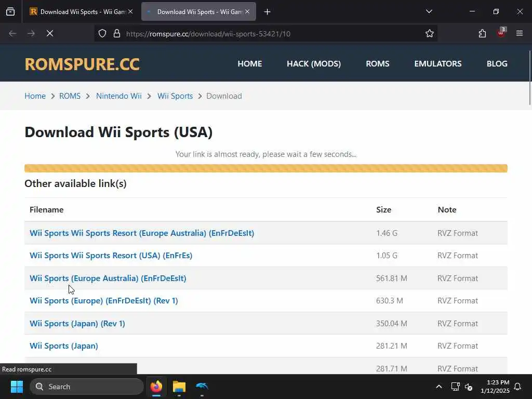The height and width of the screenshot is (399, 532).
Task: Close the active Download Wii Sports tab
Action: click(x=247, y=11)
